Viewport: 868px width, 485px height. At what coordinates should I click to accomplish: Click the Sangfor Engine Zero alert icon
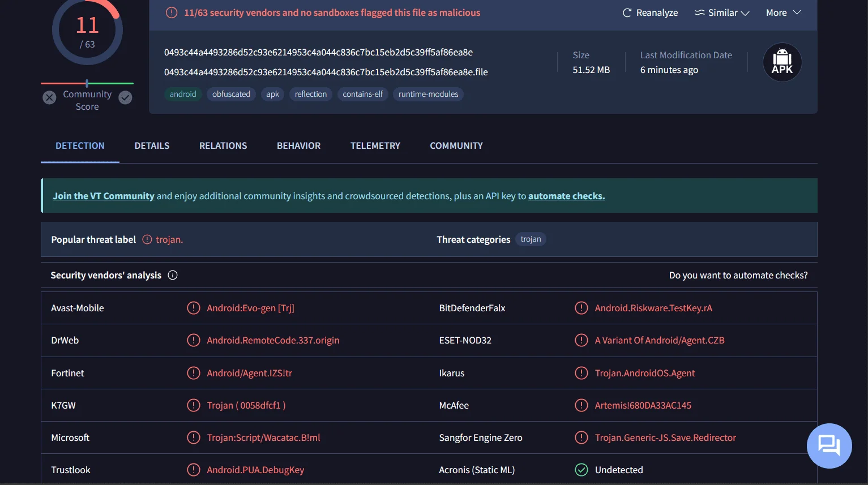pyautogui.click(x=581, y=437)
